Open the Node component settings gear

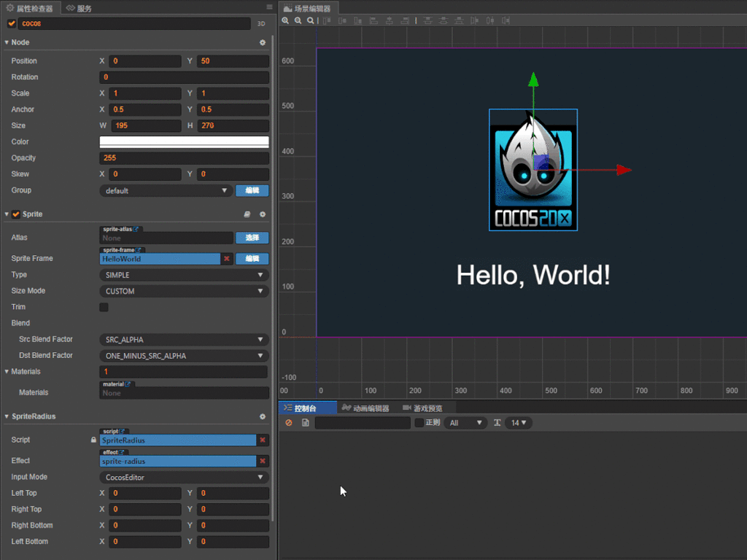click(262, 42)
